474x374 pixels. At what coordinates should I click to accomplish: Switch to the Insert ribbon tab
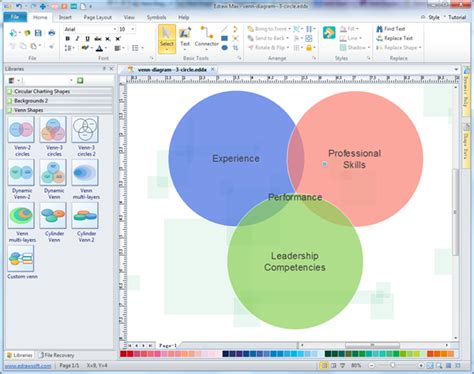[x=65, y=17]
